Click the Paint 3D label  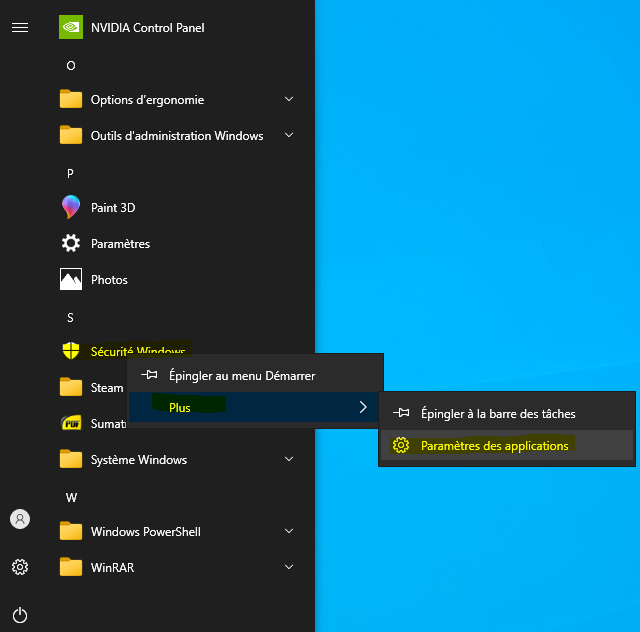tap(113, 207)
